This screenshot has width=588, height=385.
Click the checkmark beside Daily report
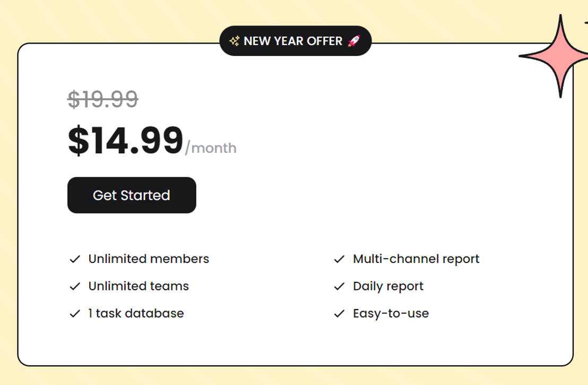[339, 286]
